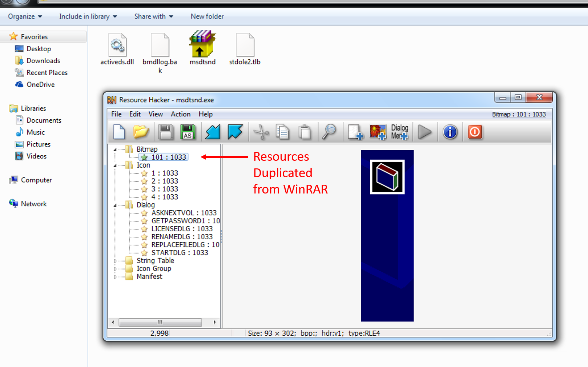588x367 pixels.
Task: Click the Dialog Menu add icon
Action: pos(400,132)
